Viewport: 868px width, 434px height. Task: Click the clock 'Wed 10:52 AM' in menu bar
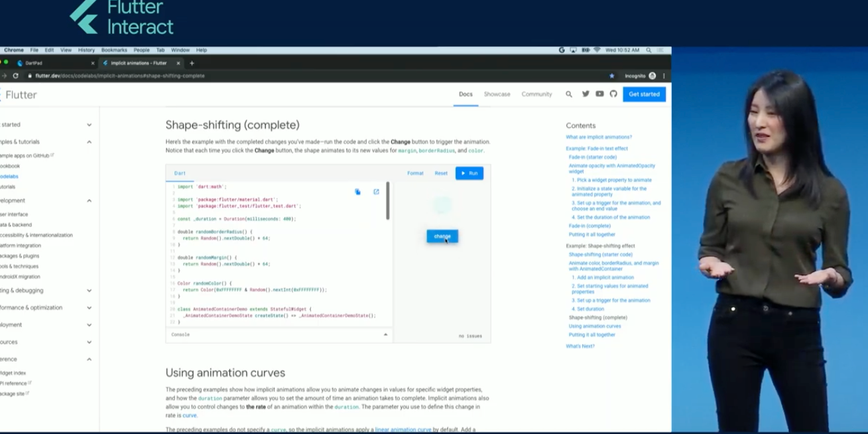tap(622, 50)
